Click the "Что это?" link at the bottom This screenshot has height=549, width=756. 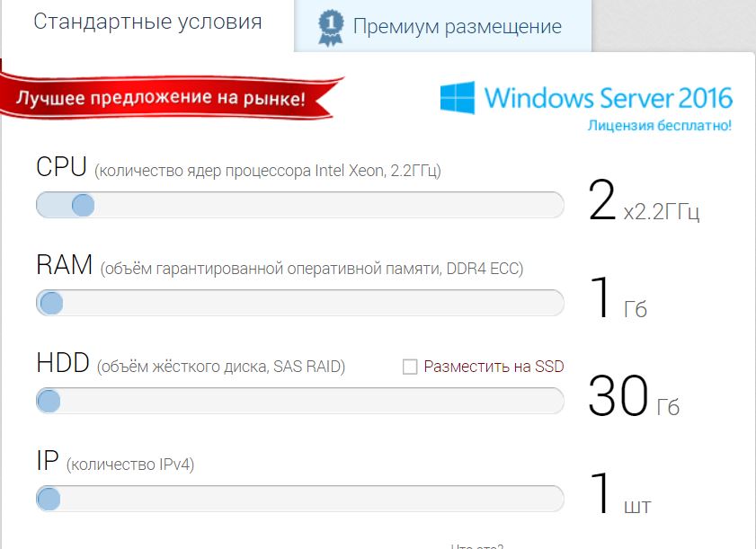tap(476, 546)
